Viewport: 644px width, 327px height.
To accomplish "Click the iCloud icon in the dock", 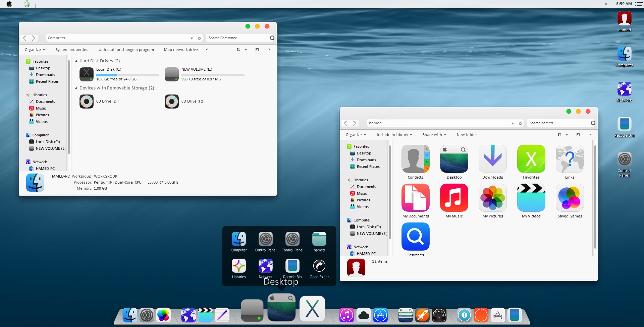I will [364, 315].
